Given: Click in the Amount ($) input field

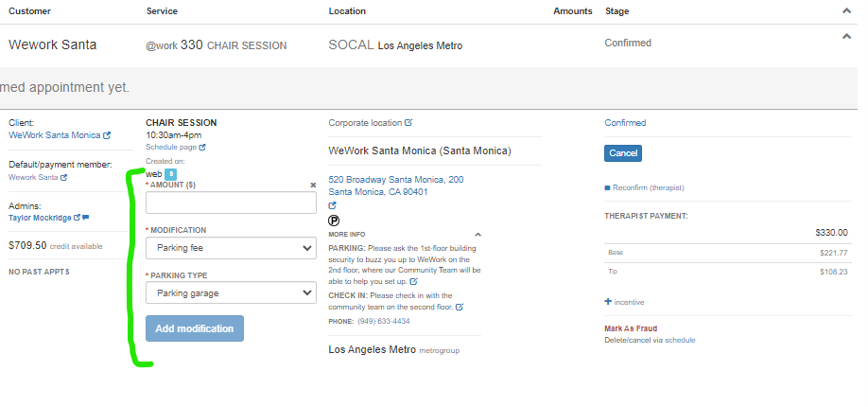Looking at the screenshot, I should pos(231,203).
